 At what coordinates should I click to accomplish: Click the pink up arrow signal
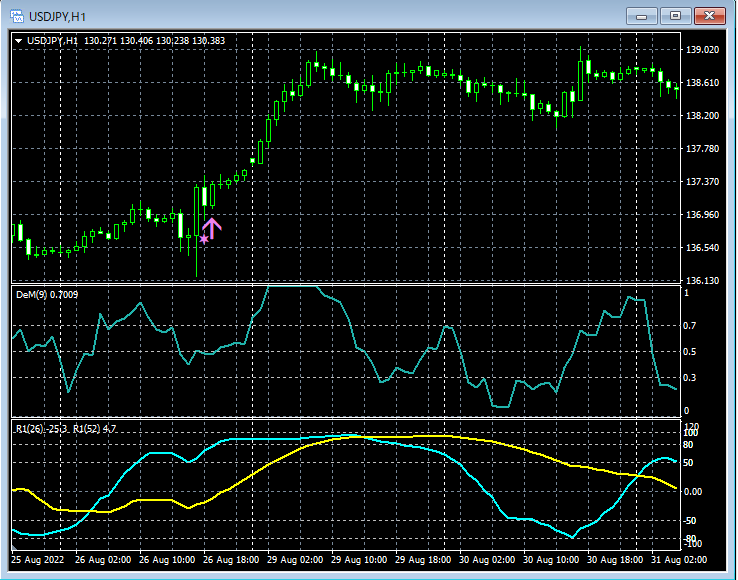(x=211, y=228)
